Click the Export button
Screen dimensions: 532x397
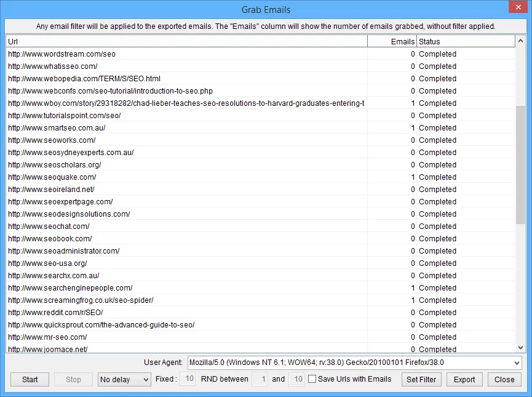tap(464, 379)
